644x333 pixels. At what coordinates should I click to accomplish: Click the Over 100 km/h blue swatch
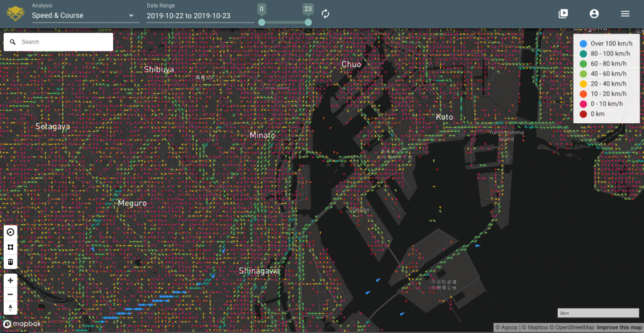click(x=583, y=43)
